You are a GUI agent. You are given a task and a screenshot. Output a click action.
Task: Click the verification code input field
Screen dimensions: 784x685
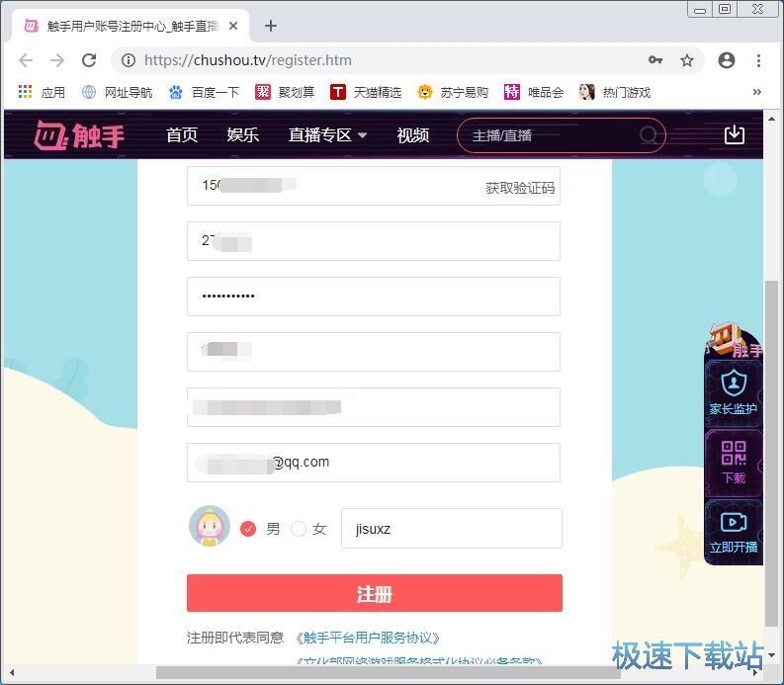pyautogui.click(x=374, y=241)
